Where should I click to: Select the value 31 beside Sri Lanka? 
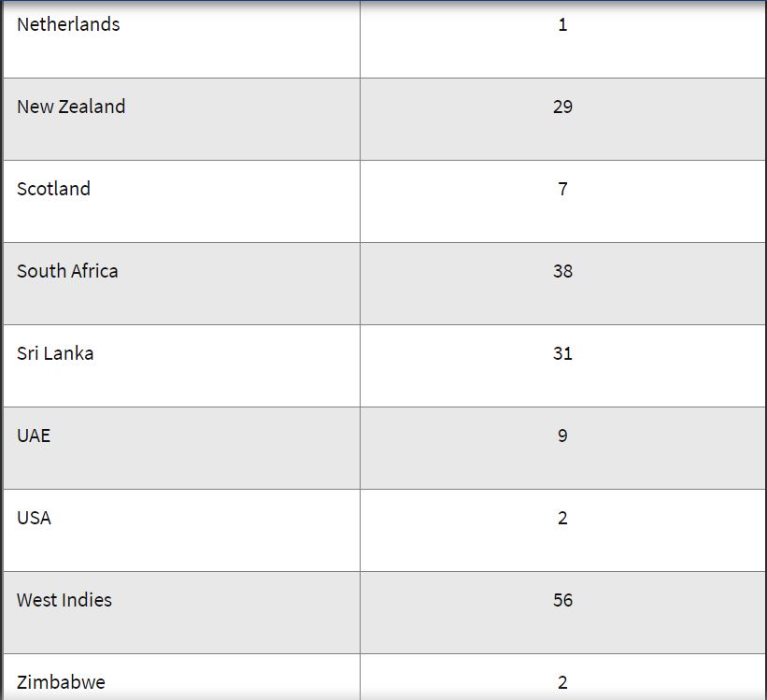pyautogui.click(x=562, y=353)
